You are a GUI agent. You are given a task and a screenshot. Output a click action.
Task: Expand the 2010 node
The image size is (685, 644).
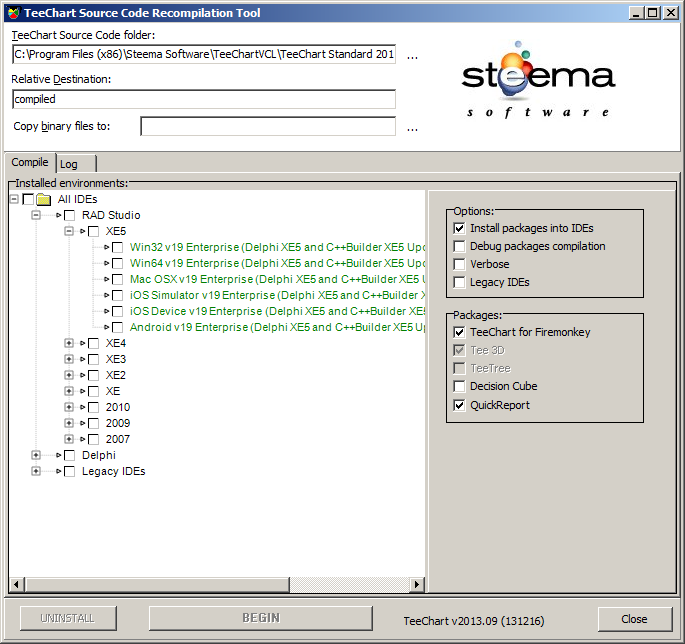point(69,407)
